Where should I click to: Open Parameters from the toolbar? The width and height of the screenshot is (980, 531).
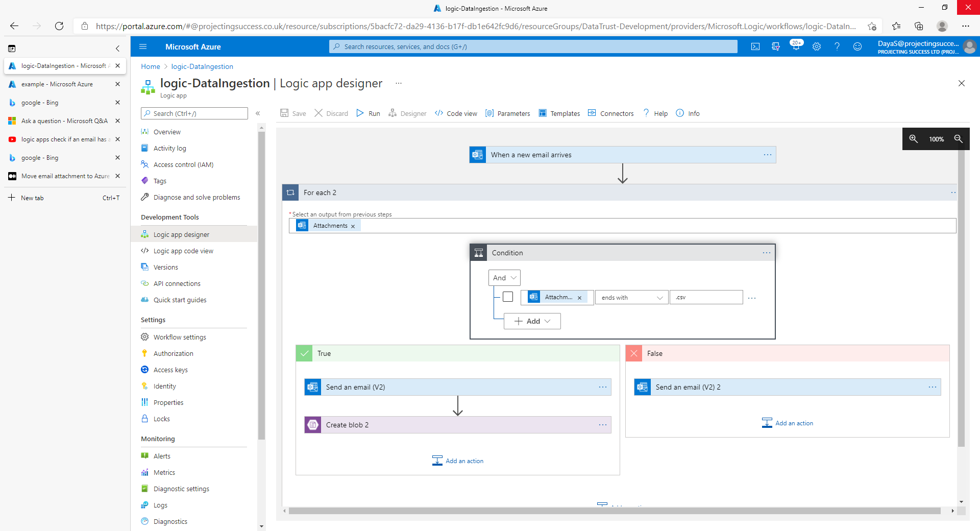[x=508, y=113]
